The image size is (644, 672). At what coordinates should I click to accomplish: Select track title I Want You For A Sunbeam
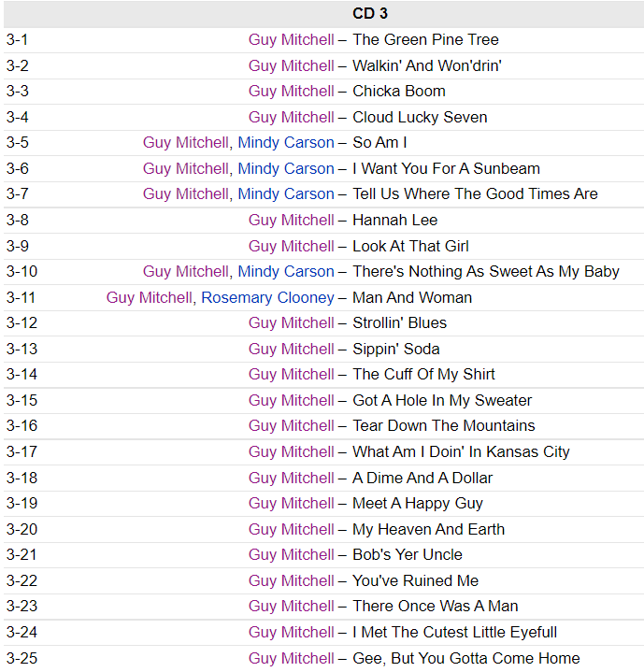446,169
